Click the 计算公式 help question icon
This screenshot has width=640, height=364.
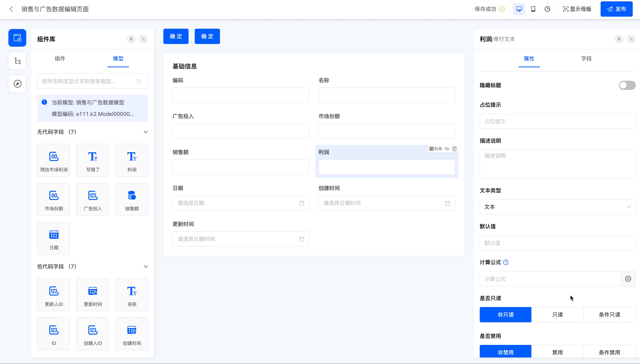pyautogui.click(x=506, y=262)
